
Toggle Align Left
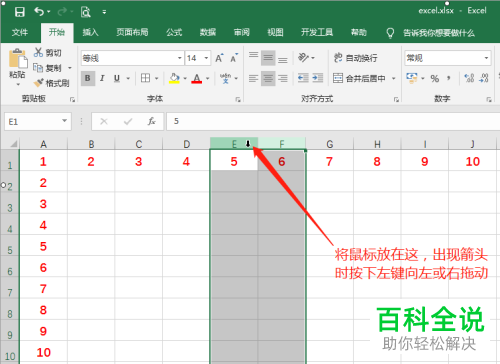254,78
